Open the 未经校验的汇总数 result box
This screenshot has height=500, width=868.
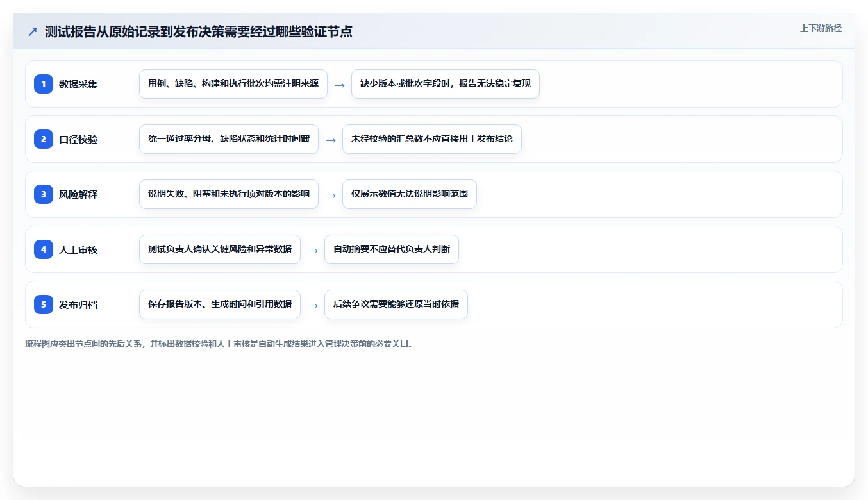coord(432,139)
